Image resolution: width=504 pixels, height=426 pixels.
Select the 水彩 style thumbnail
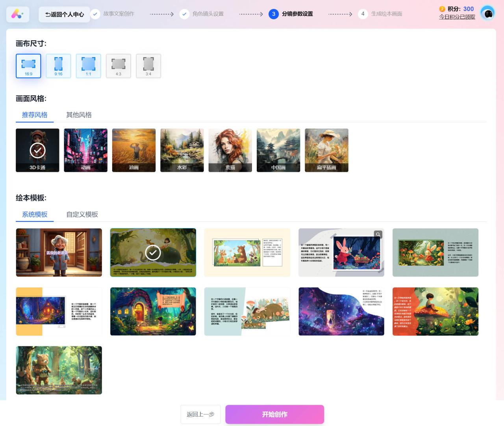pos(182,150)
